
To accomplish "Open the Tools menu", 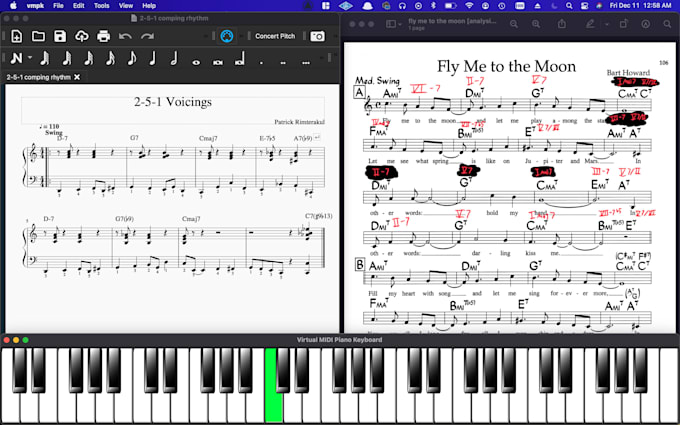I will (x=101, y=6).
